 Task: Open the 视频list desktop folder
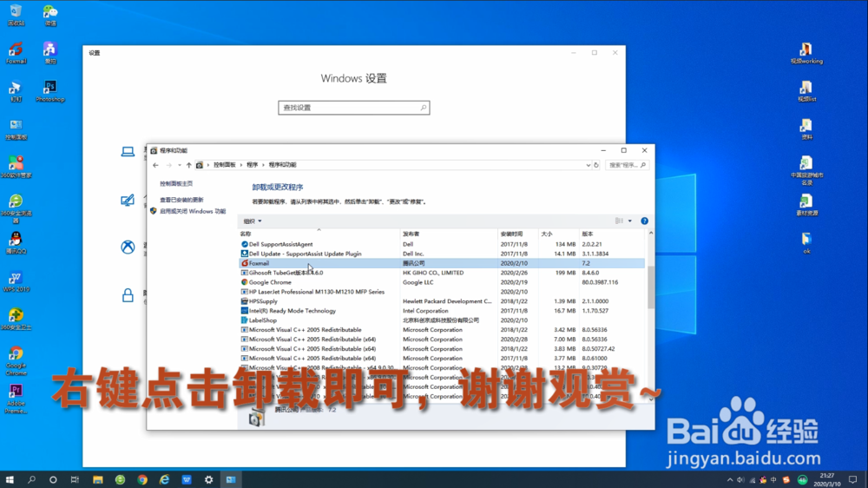[806, 91]
